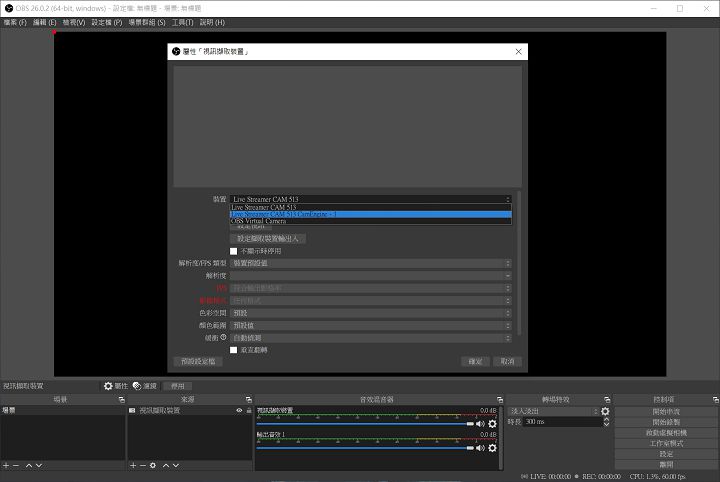Viewport: 720px width, 482px height.
Task: Expand the 色彩空間 dropdown
Action: [x=370, y=313]
